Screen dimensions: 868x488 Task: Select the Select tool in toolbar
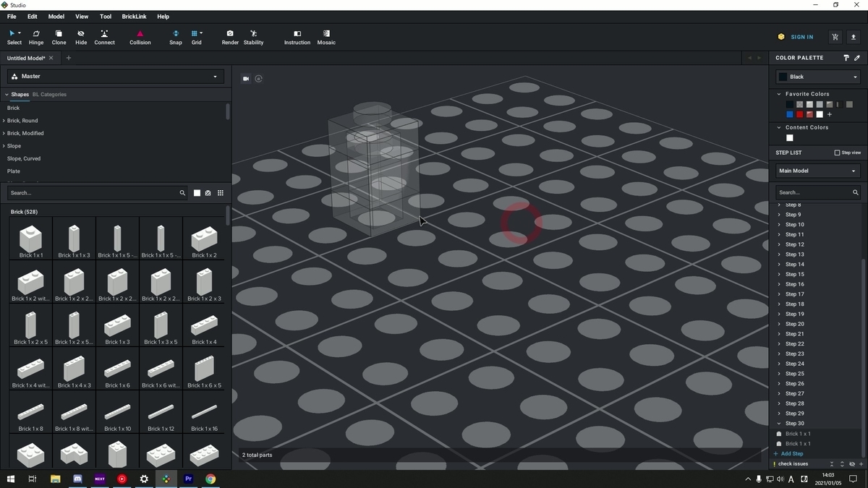tap(14, 38)
